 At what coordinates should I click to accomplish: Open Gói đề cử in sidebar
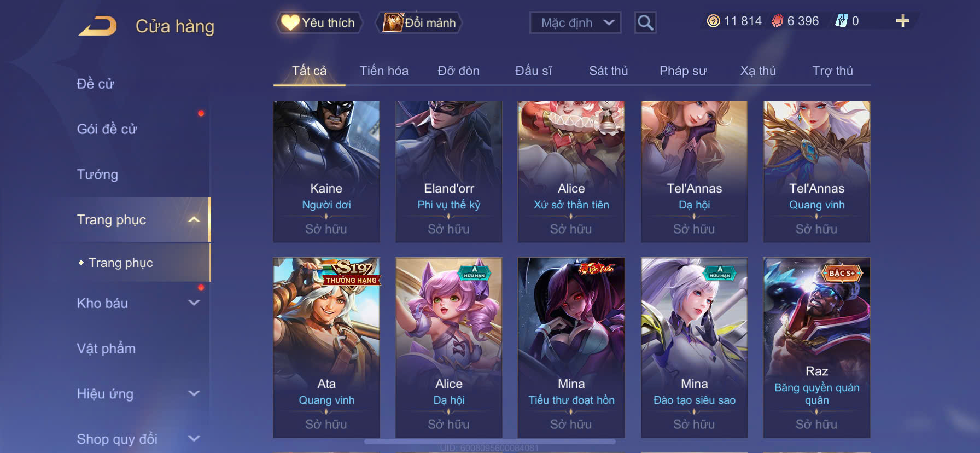[x=107, y=129]
